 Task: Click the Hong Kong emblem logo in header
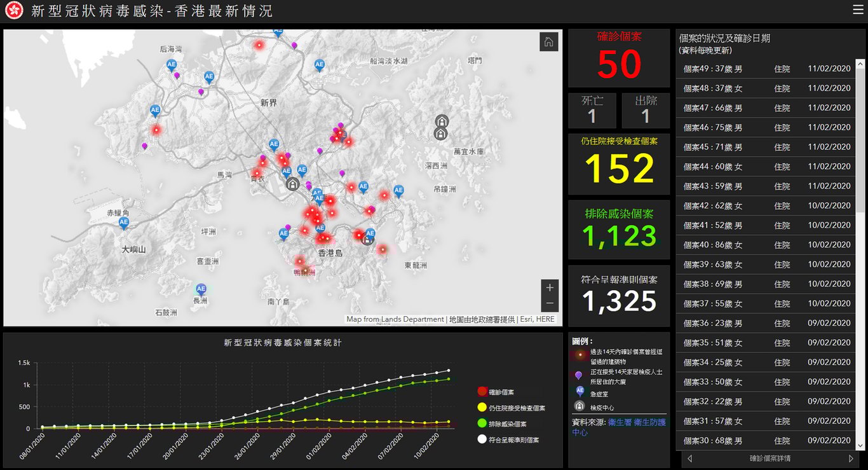pyautogui.click(x=13, y=10)
